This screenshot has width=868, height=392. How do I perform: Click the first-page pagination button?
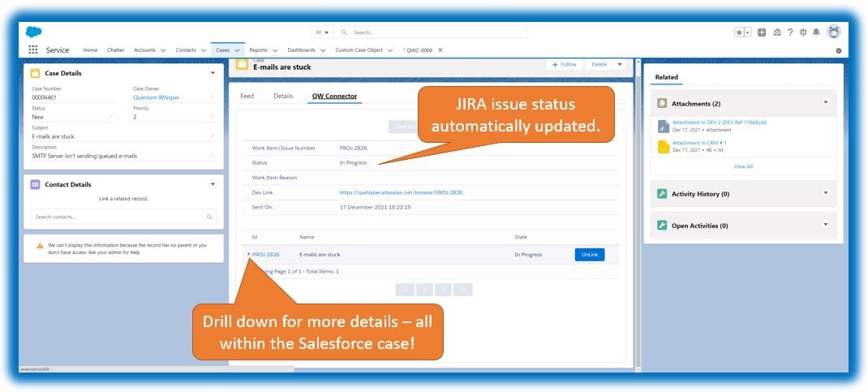point(405,290)
